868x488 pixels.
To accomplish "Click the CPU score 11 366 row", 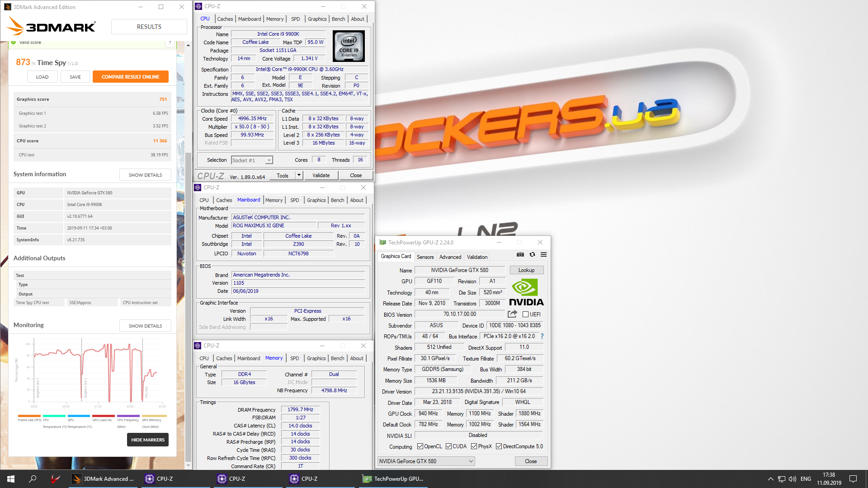I will pyautogui.click(x=92, y=141).
